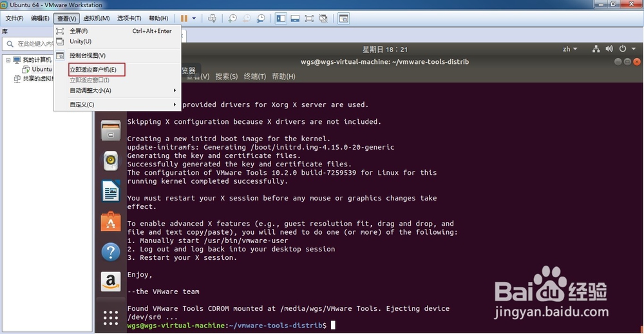Screen dimensions: 644x334
Task: Click the window icon beside Unity(U)
Action: (60, 41)
